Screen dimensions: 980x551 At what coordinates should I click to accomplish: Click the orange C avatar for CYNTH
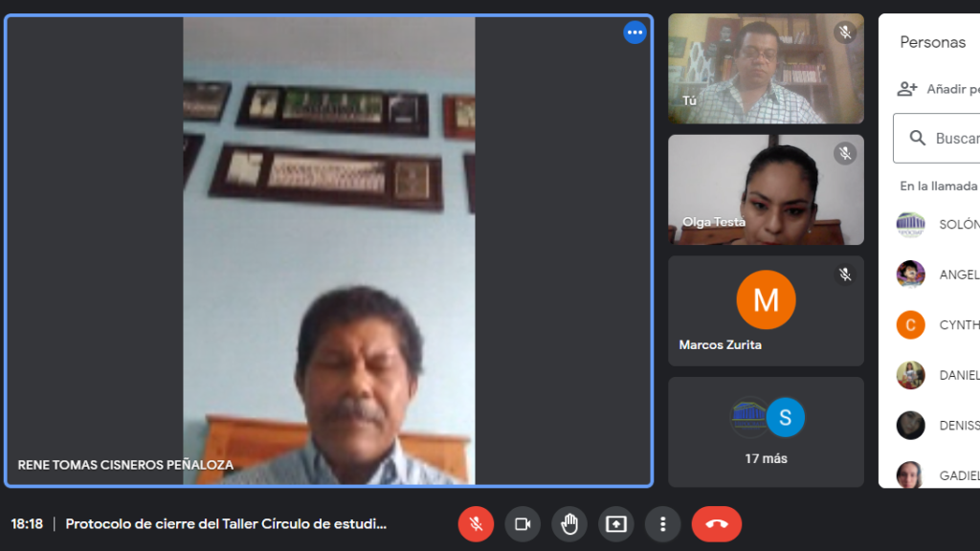910,325
